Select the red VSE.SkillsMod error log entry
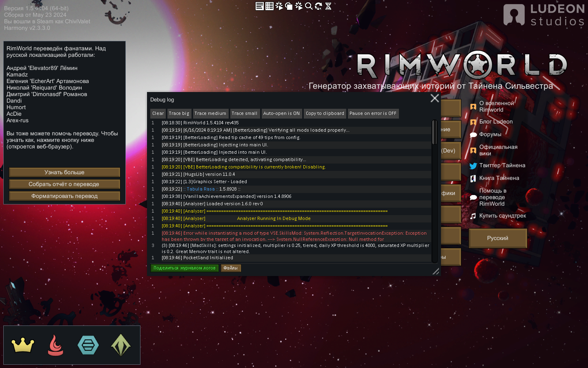 [x=291, y=236]
